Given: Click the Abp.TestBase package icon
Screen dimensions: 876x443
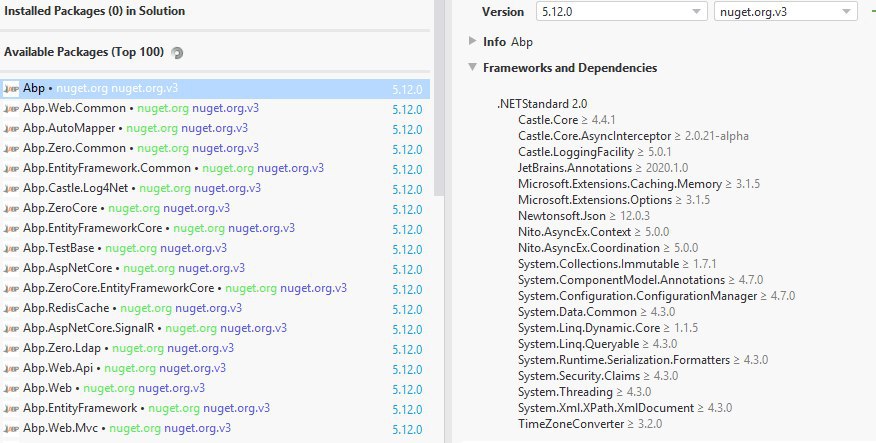Looking at the screenshot, I should click(x=11, y=249).
